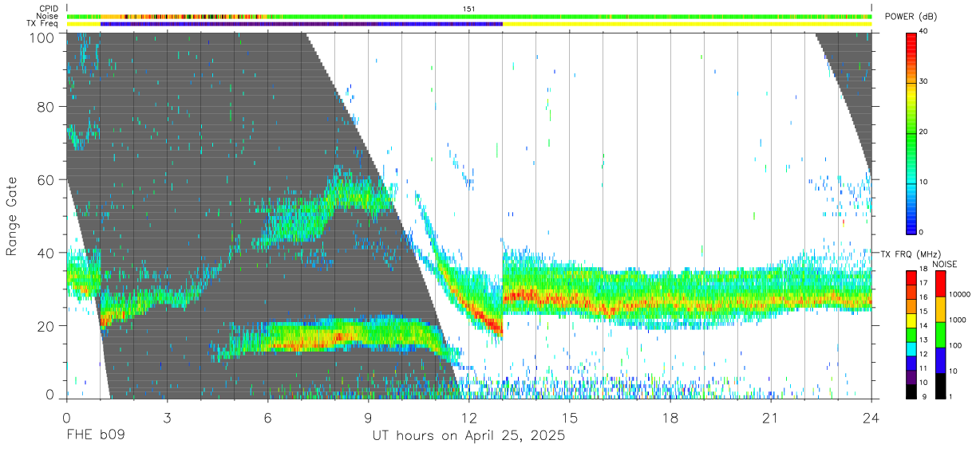Image resolution: width=980 pixels, height=452 pixels.
Task: Click the Range Gate axis title
Action: pos(12,217)
